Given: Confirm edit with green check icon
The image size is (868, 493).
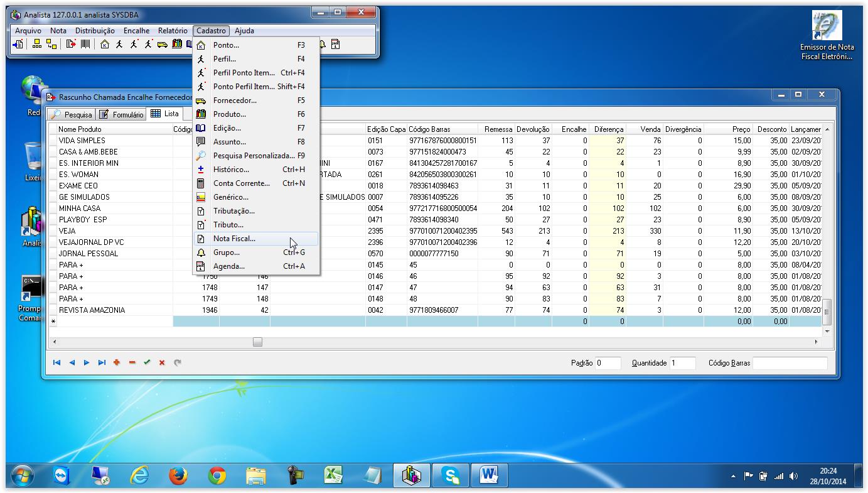Looking at the screenshot, I should point(147,362).
